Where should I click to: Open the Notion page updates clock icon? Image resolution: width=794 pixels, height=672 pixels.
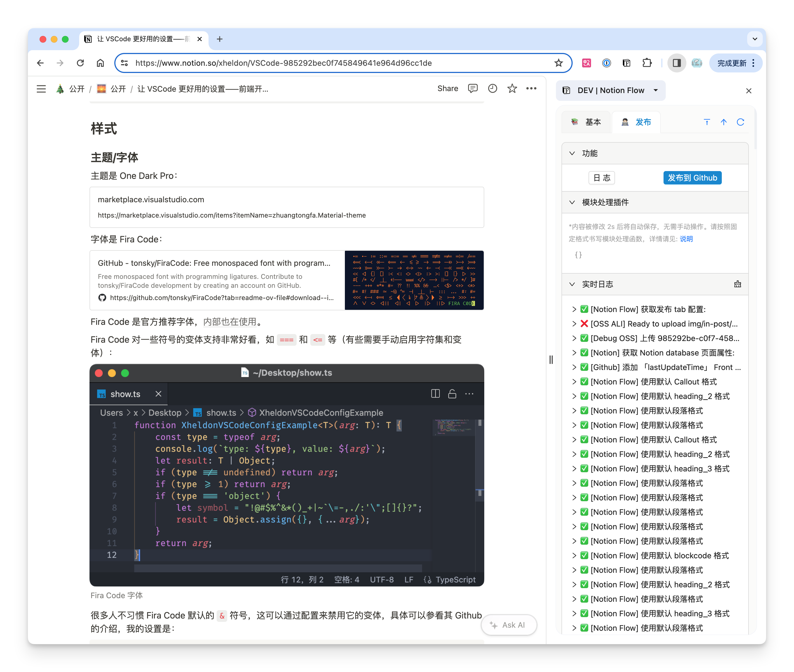(x=492, y=88)
